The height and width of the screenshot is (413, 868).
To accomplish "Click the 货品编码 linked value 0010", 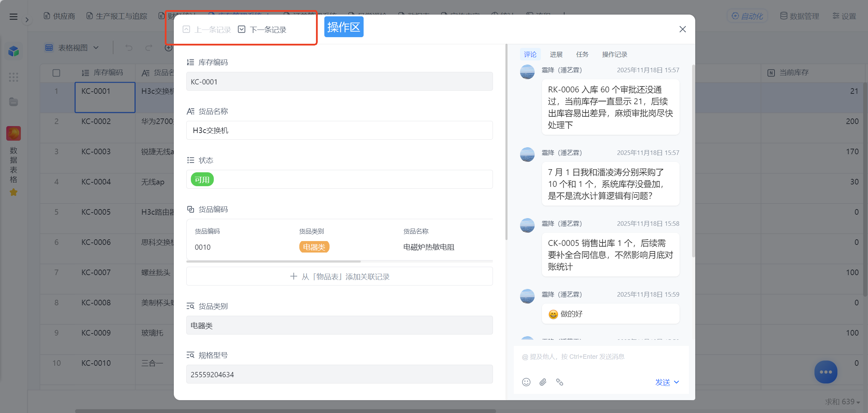I will coord(203,247).
